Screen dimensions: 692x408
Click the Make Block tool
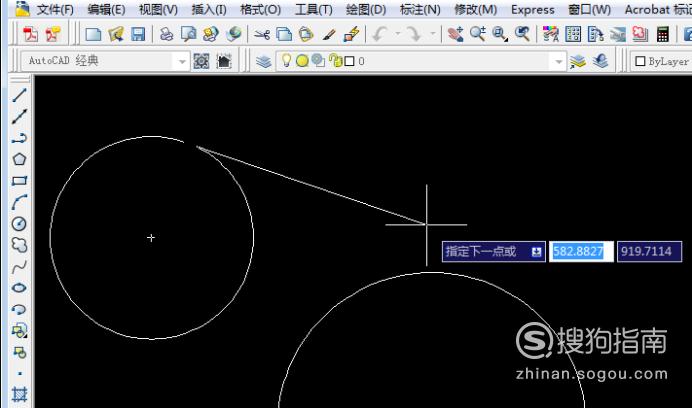pos(19,352)
